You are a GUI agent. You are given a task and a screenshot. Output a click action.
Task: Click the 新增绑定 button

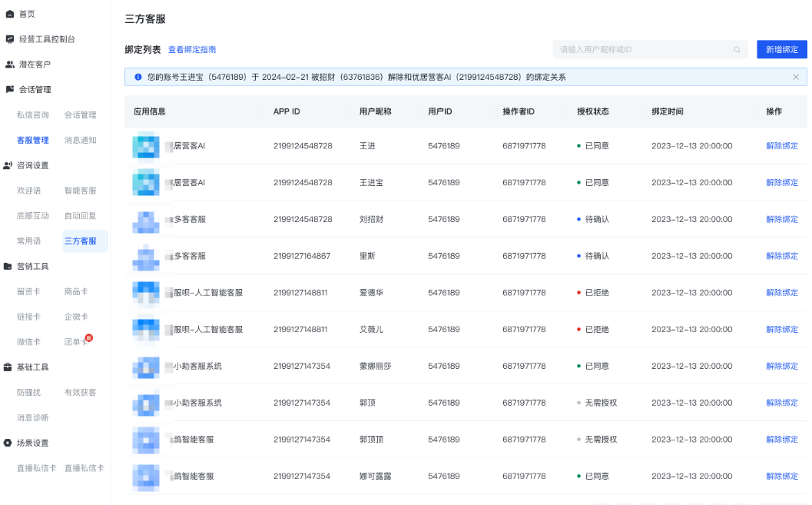[782, 50]
